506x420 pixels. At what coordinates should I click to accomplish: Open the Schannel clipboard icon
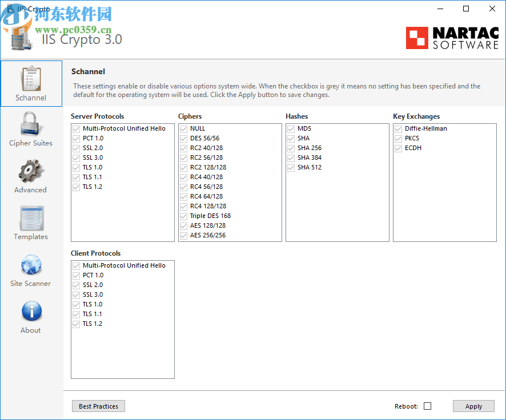(31, 79)
